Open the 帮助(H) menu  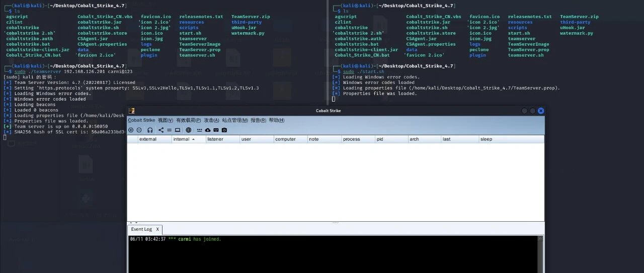coord(277,120)
